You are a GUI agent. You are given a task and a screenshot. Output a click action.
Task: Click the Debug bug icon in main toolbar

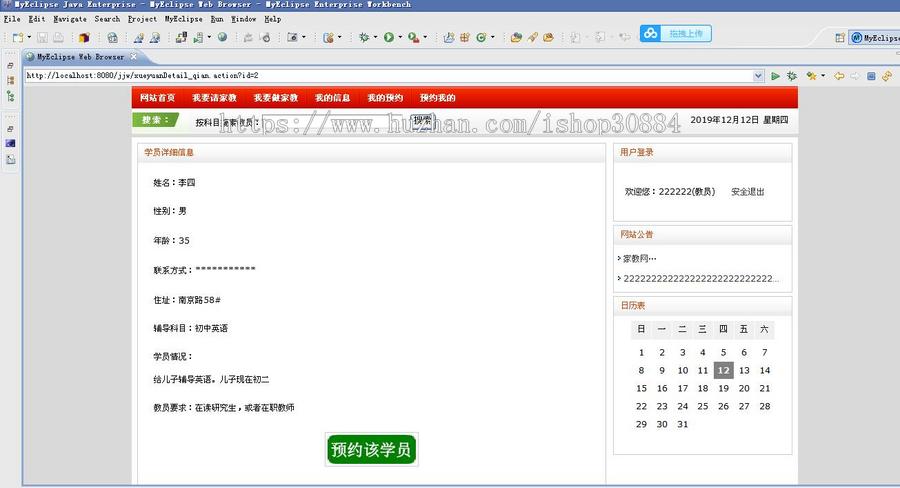[364, 37]
